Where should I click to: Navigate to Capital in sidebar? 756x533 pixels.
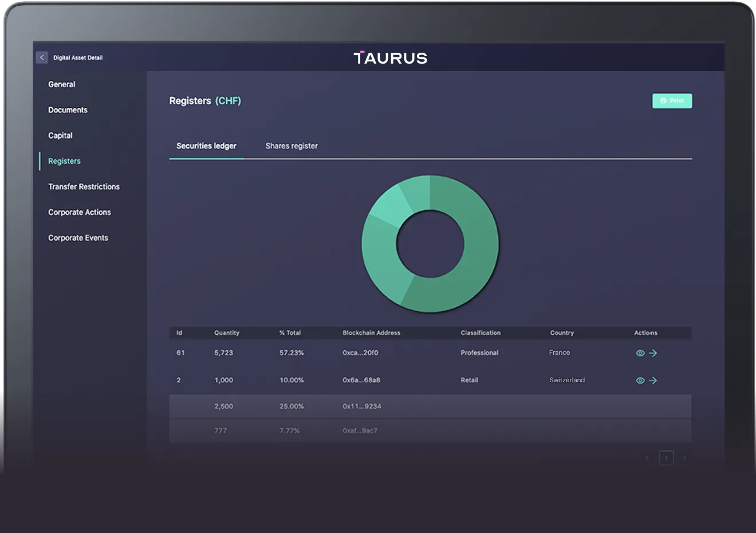60,136
